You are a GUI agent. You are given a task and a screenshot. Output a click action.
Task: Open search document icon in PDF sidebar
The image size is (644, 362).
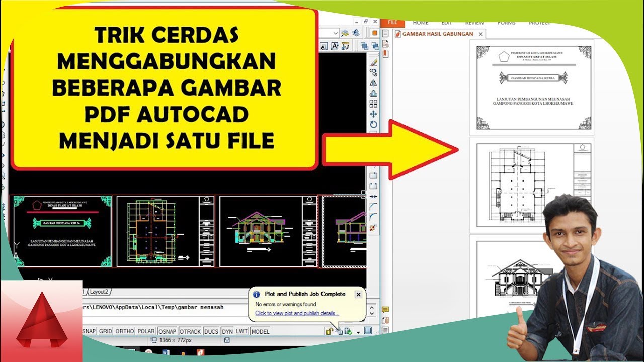coord(385,44)
